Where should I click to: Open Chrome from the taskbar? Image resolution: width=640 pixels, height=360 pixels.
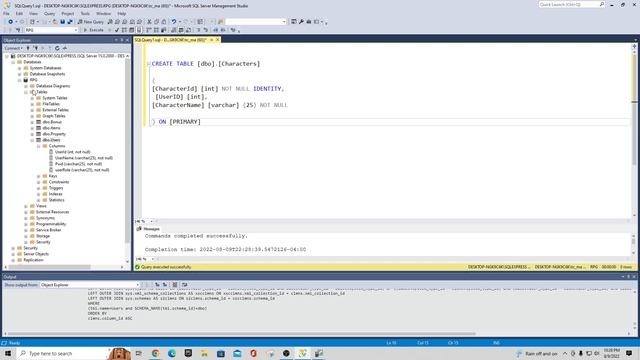click(156, 353)
